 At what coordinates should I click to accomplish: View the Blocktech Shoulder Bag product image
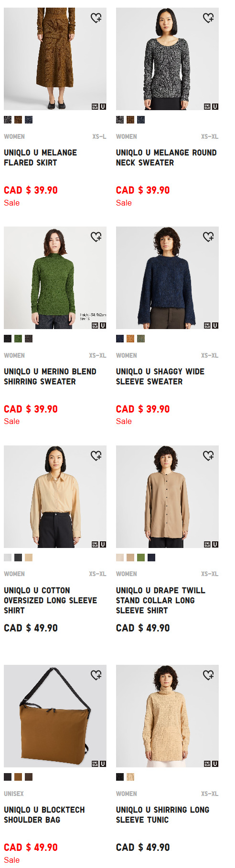coord(55,716)
